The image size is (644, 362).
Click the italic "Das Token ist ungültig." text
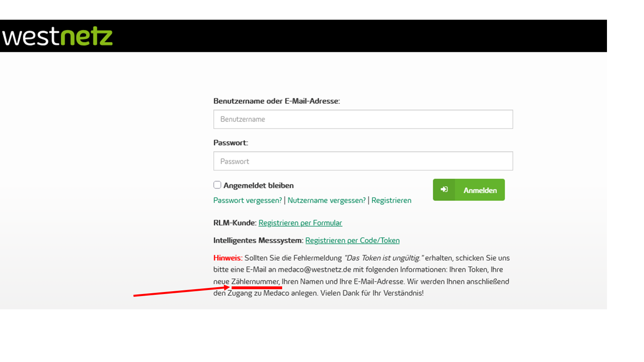pyautogui.click(x=384, y=258)
